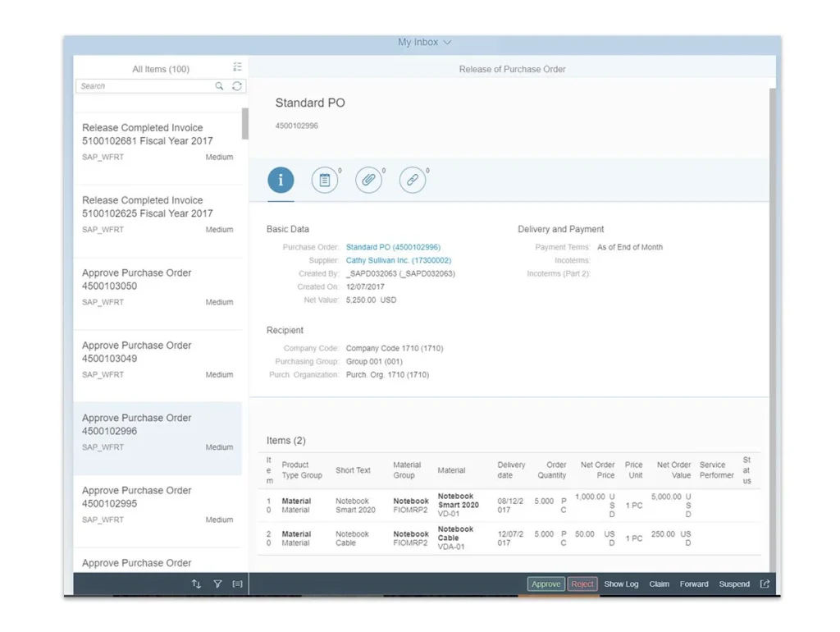Click the share icon in footer
840x632 pixels.
tap(765, 584)
